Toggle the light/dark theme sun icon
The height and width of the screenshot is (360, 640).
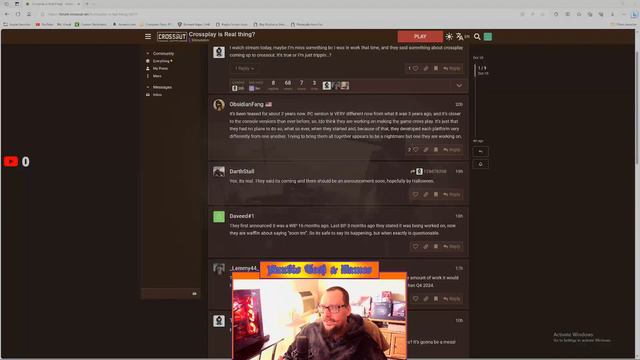[x=449, y=37]
